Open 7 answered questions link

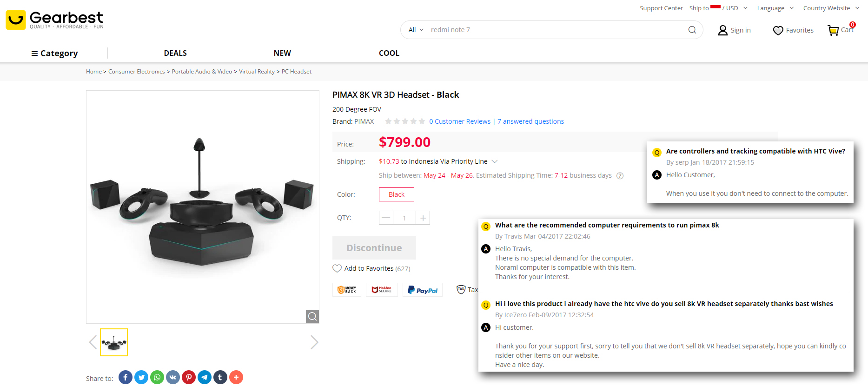point(530,121)
